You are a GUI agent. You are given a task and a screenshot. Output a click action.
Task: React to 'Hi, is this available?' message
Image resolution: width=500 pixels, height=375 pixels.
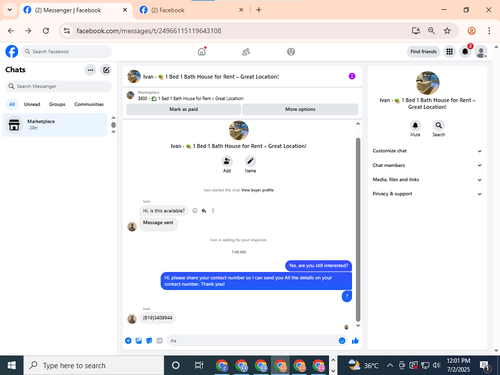[x=195, y=211]
